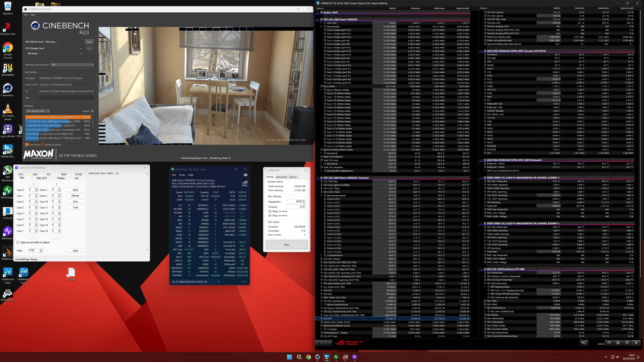Open Tools menu in ZenTimings

coord(182,175)
